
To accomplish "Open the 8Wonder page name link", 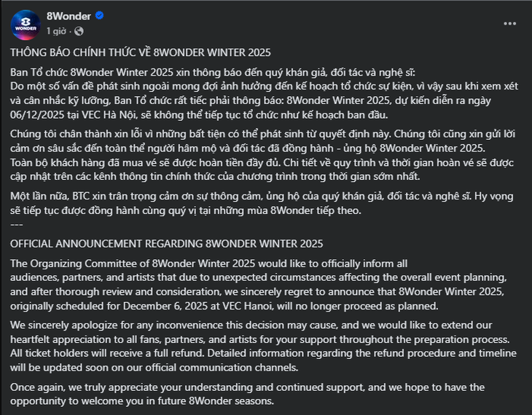I will click(x=66, y=17).
